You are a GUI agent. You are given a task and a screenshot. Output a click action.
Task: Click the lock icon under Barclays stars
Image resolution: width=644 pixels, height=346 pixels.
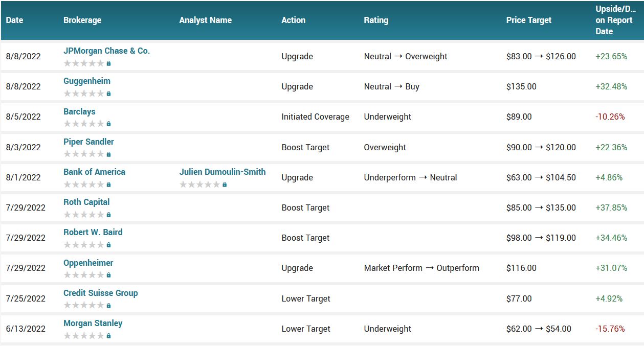(x=108, y=124)
